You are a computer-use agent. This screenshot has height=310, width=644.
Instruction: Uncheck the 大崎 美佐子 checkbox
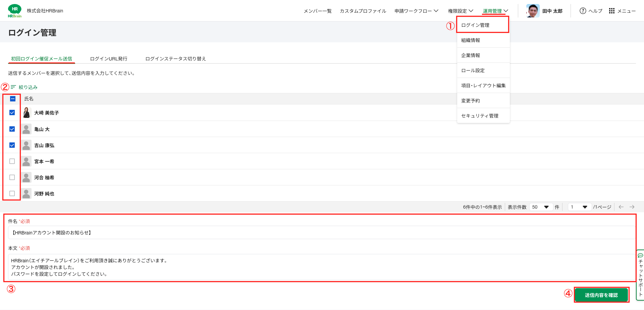12,113
